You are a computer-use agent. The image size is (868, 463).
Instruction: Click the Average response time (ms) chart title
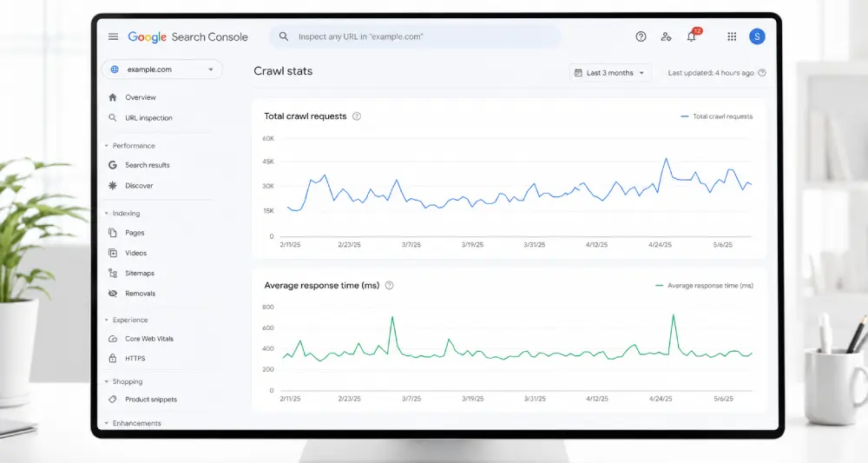[x=322, y=286]
